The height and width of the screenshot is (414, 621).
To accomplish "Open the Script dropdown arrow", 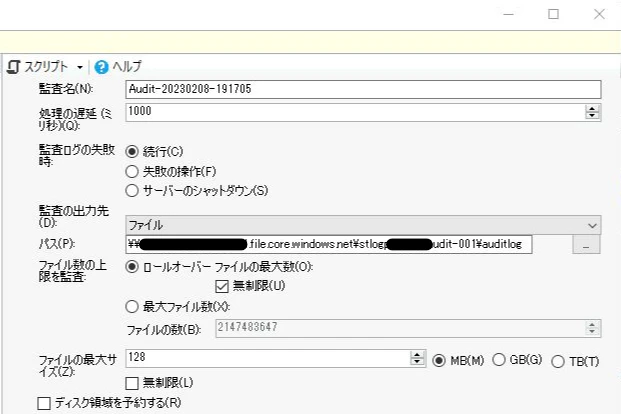I will pos(80,67).
